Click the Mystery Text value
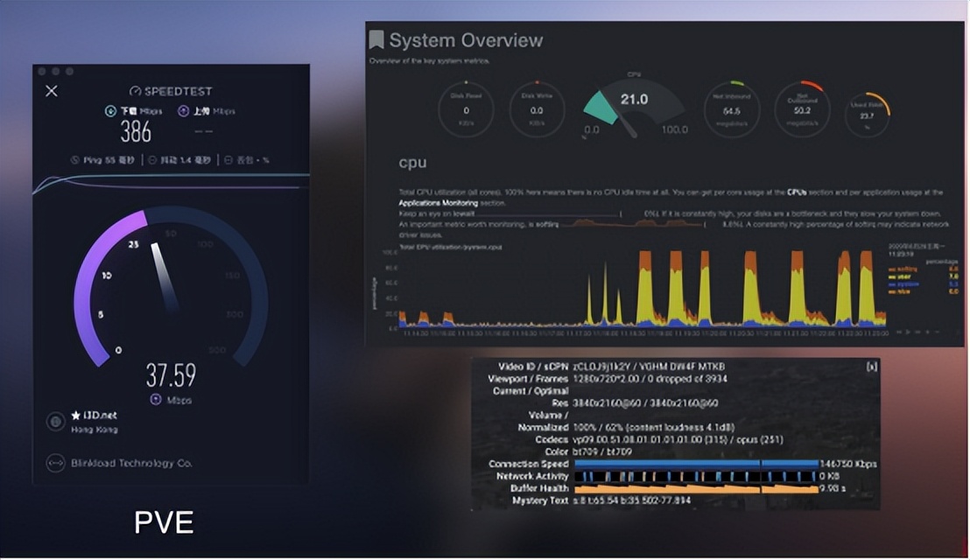This screenshot has height=560, width=970. [631, 500]
